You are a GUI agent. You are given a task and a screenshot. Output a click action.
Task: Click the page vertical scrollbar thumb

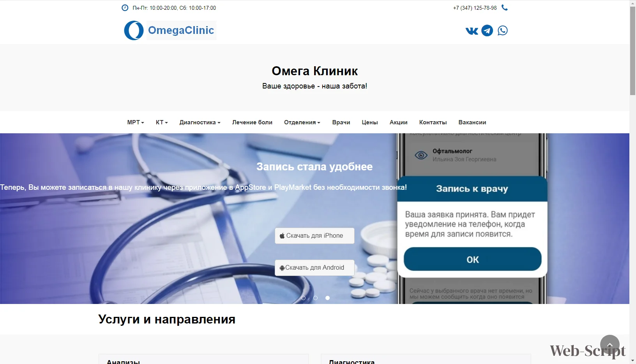[632, 51]
